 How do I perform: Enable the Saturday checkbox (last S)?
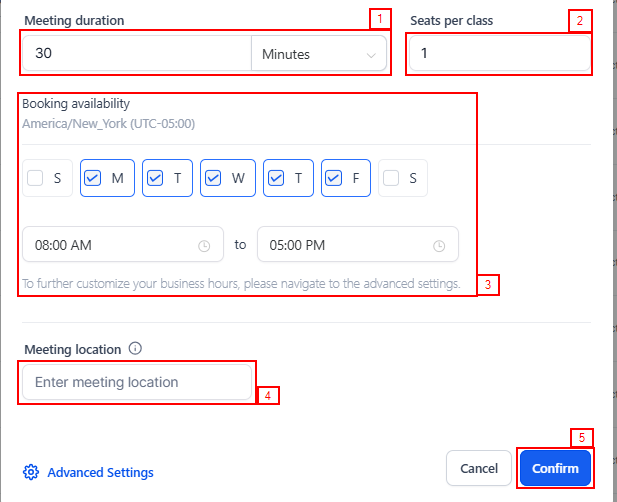pos(391,179)
